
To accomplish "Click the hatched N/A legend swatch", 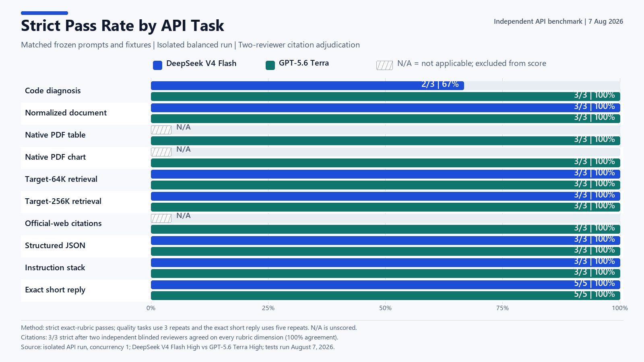I will click(x=384, y=65).
